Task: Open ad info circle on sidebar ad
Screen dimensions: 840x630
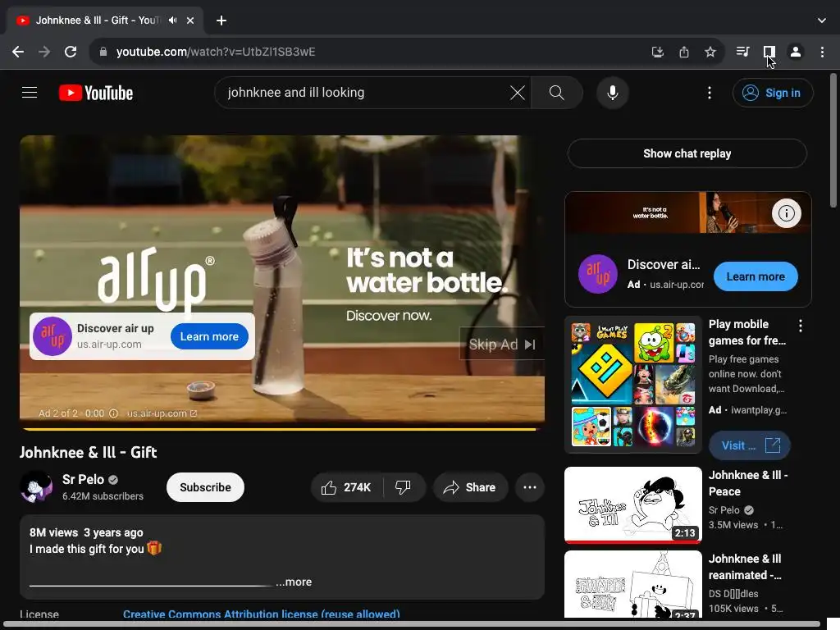Action: (786, 213)
